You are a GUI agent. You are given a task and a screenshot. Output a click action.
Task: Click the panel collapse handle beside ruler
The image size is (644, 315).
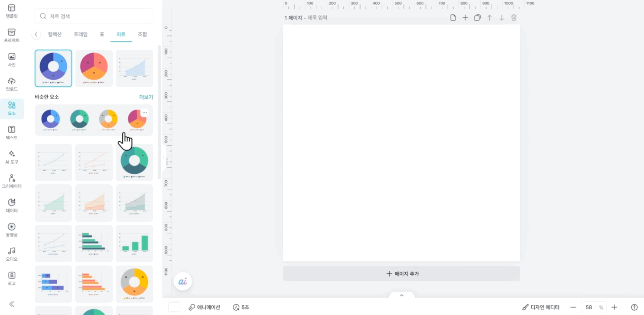164,157
